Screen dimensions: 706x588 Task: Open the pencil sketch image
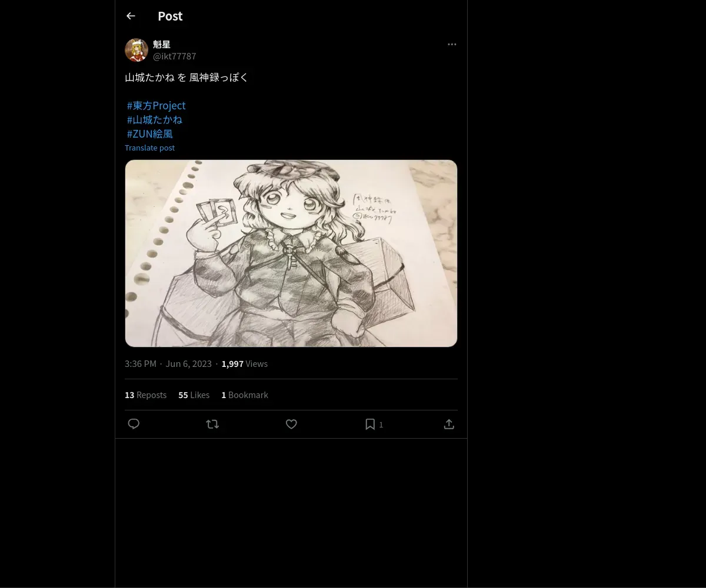[x=291, y=253]
